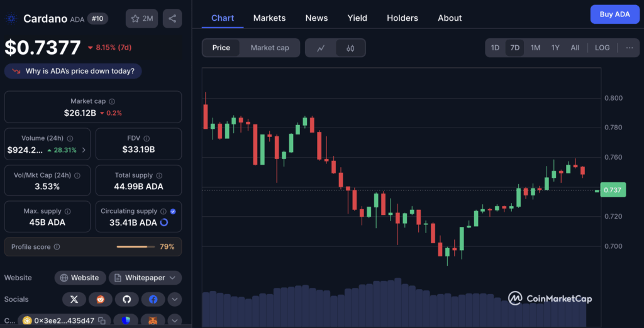Viewport: 644px width, 328px height.
Task: Click the verified badge on Circulating supply
Action: [x=173, y=211]
